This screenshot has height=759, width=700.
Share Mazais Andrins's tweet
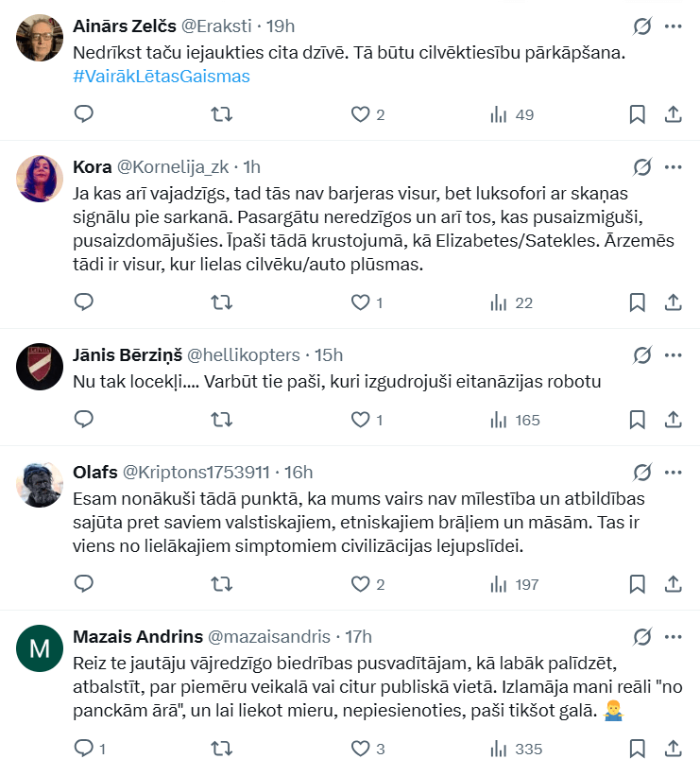674,749
